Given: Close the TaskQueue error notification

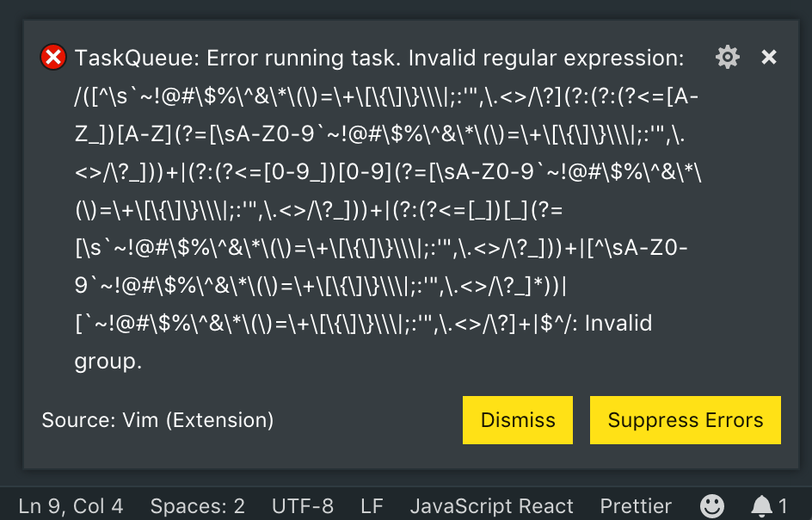Looking at the screenshot, I should [768, 57].
